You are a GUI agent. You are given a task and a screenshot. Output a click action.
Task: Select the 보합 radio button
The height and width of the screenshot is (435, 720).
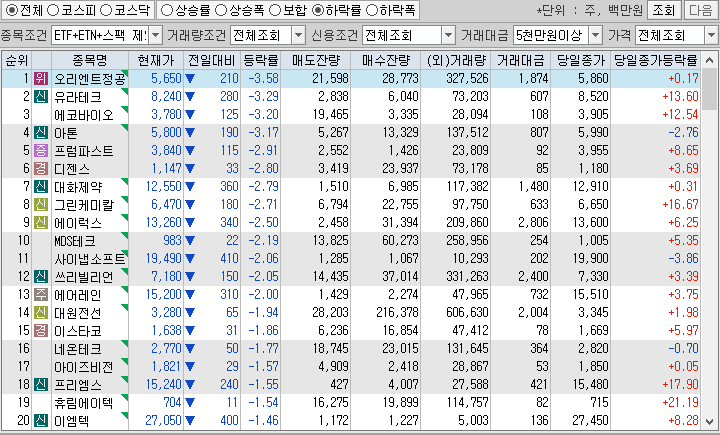click(x=275, y=10)
